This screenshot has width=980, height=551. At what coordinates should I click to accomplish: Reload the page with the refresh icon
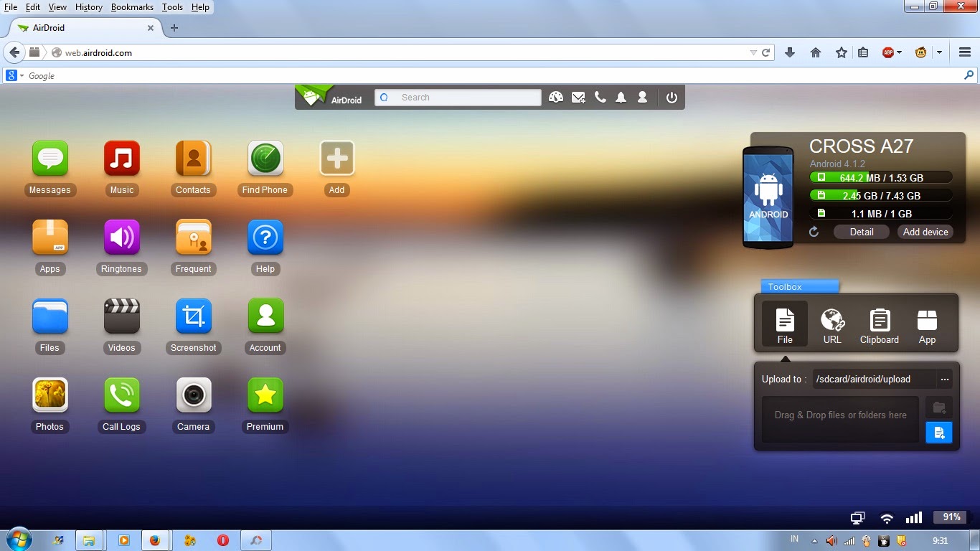pyautogui.click(x=765, y=52)
